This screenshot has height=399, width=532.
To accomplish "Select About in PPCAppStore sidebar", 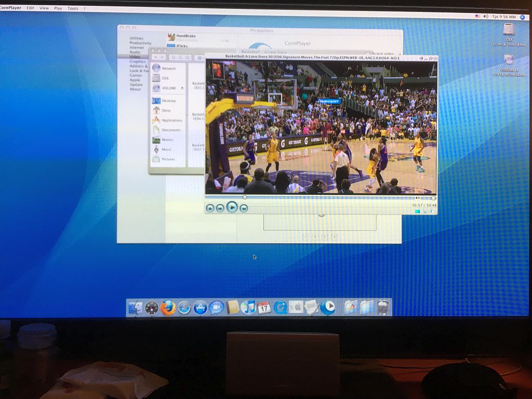I will point(135,89).
